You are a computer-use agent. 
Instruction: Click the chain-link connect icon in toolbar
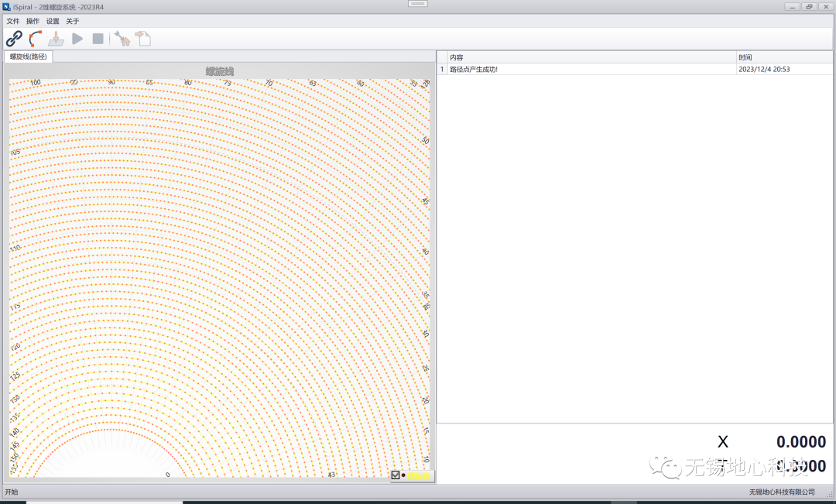(14, 39)
